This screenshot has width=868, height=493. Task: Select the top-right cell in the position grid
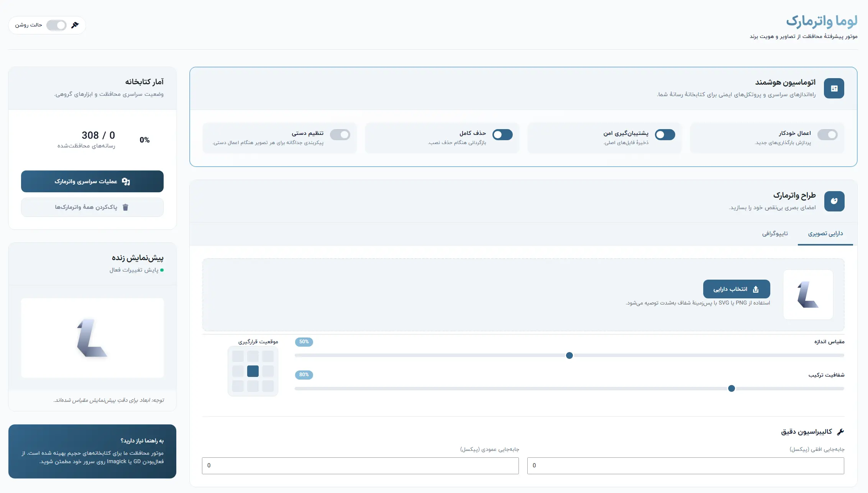point(268,356)
